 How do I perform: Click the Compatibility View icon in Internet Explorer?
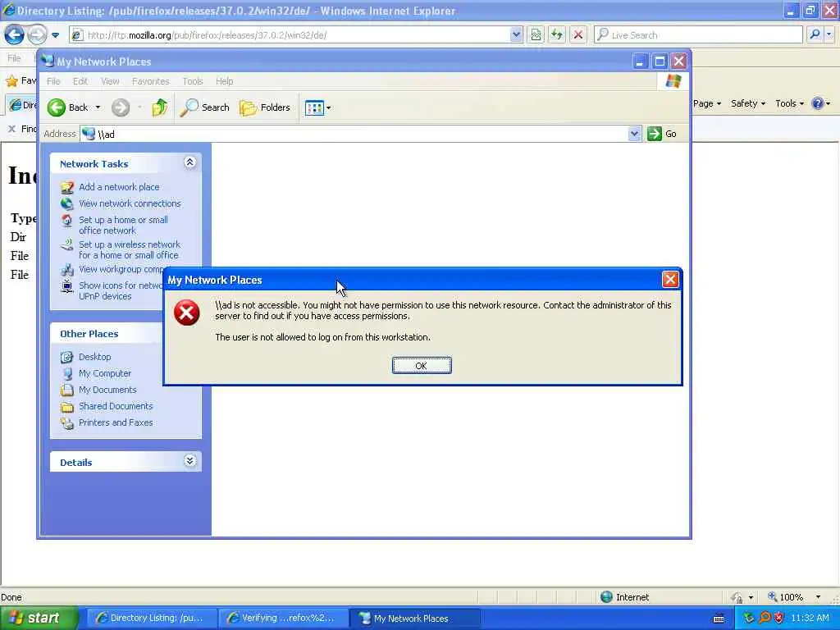536,35
